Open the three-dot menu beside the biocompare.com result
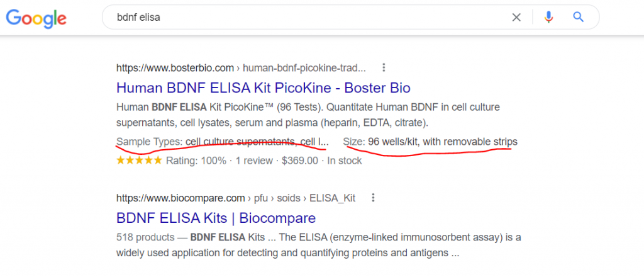 pos(373,198)
